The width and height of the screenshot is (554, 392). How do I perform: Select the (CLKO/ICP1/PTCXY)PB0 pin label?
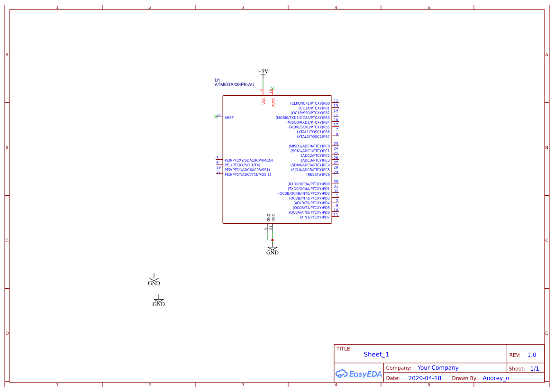pyautogui.click(x=310, y=103)
